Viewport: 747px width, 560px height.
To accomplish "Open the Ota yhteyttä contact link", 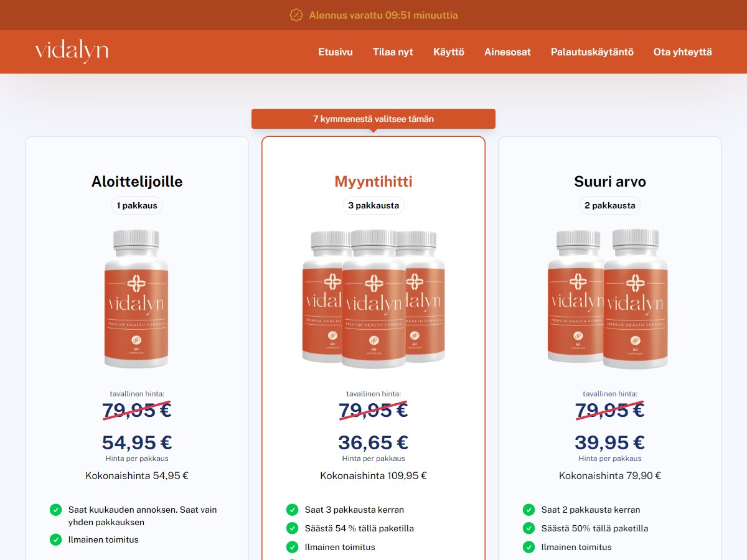I will click(682, 52).
